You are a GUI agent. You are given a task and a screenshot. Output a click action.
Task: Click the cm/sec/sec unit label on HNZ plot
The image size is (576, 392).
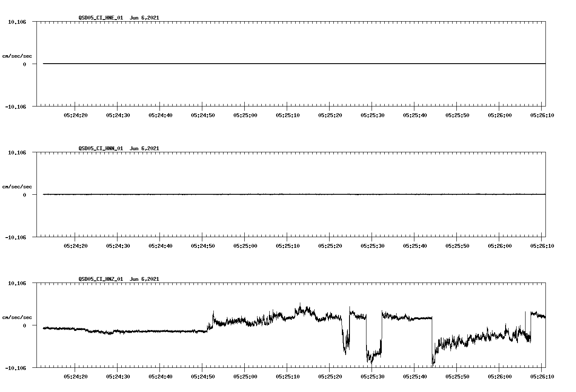tap(17, 317)
